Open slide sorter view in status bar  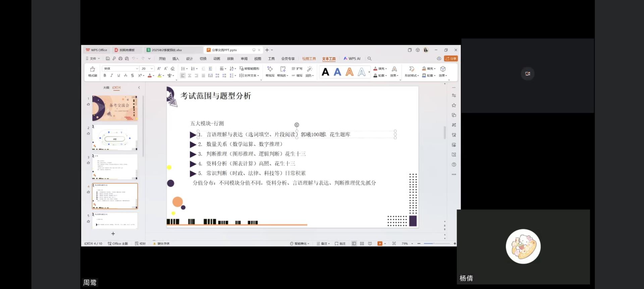coord(362,243)
